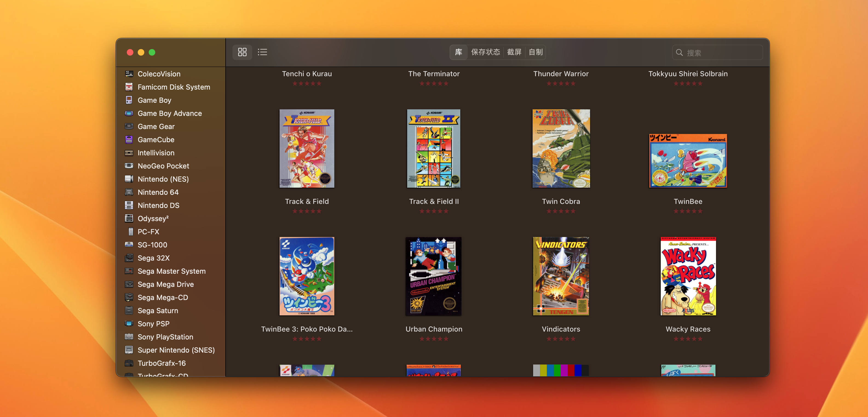868x417 pixels.
Task: Click the search magnifier icon
Action: coord(679,53)
